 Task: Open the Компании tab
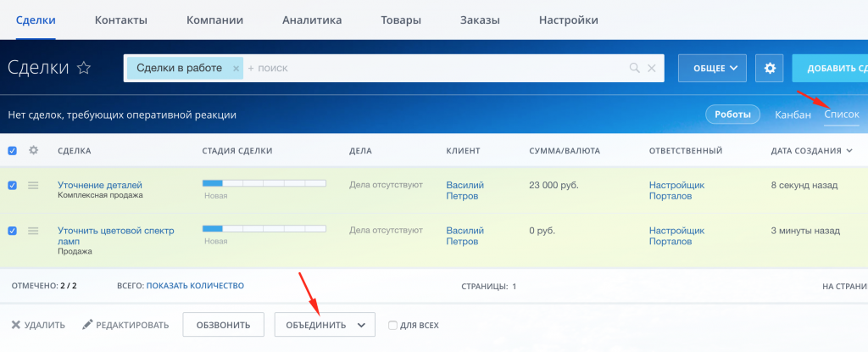click(x=214, y=20)
